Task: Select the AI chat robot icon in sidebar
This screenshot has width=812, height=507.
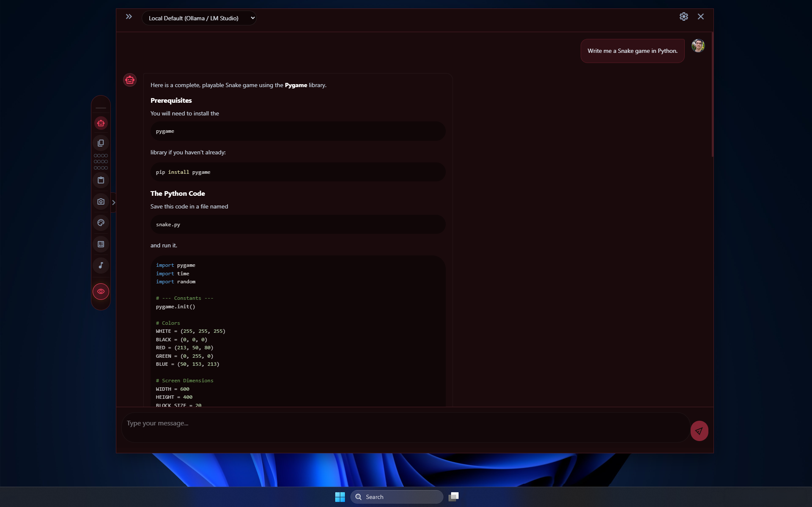Action: click(101, 123)
